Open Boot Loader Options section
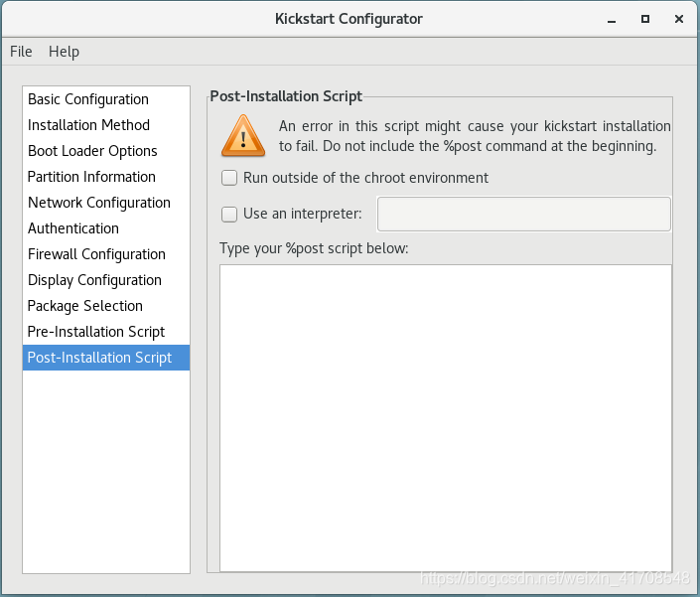This screenshot has width=700, height=597. click(x=106, y=151)
